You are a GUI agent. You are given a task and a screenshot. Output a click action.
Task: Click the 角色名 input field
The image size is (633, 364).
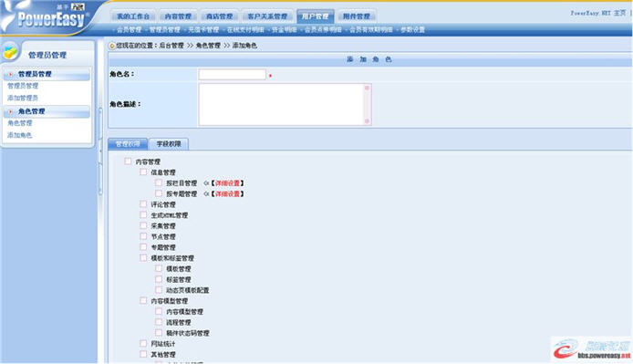coord(232,74)
